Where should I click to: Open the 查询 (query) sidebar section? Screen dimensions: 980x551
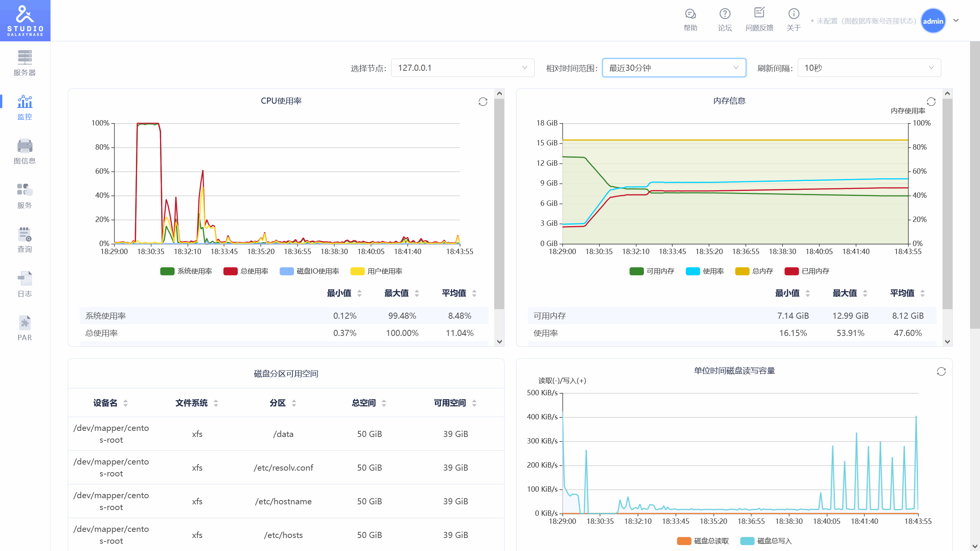point(25,240)
